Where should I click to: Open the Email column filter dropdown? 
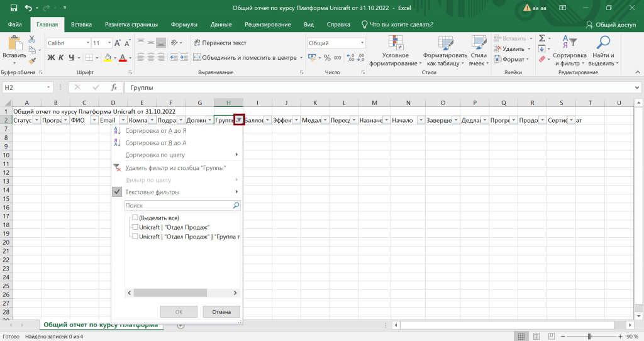(123, 120)
